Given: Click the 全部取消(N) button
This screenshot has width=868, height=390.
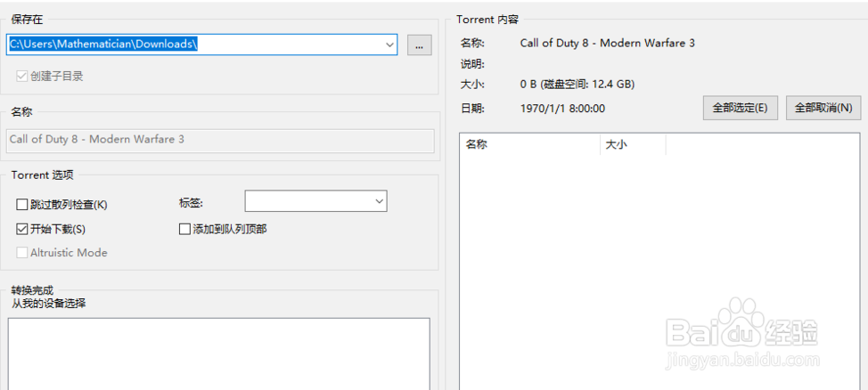Looking at the screenshot, I should (823, 108).
